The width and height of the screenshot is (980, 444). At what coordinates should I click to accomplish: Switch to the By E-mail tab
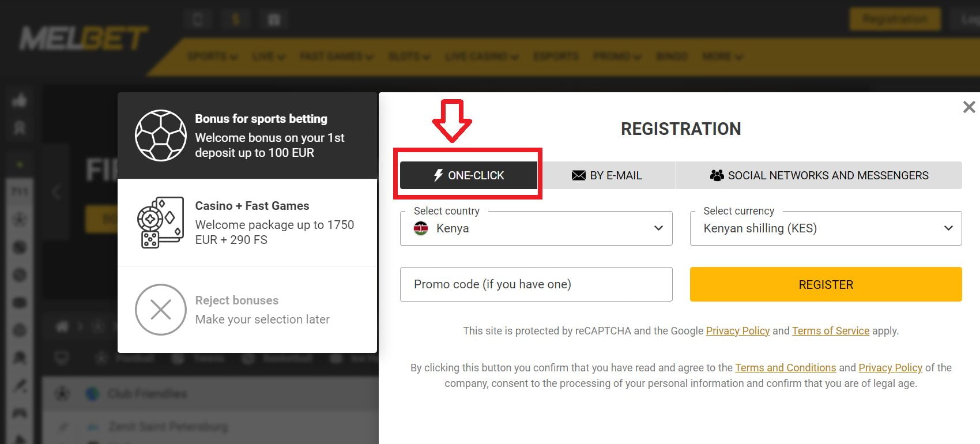pyautogui.click(x=606, y=175)
